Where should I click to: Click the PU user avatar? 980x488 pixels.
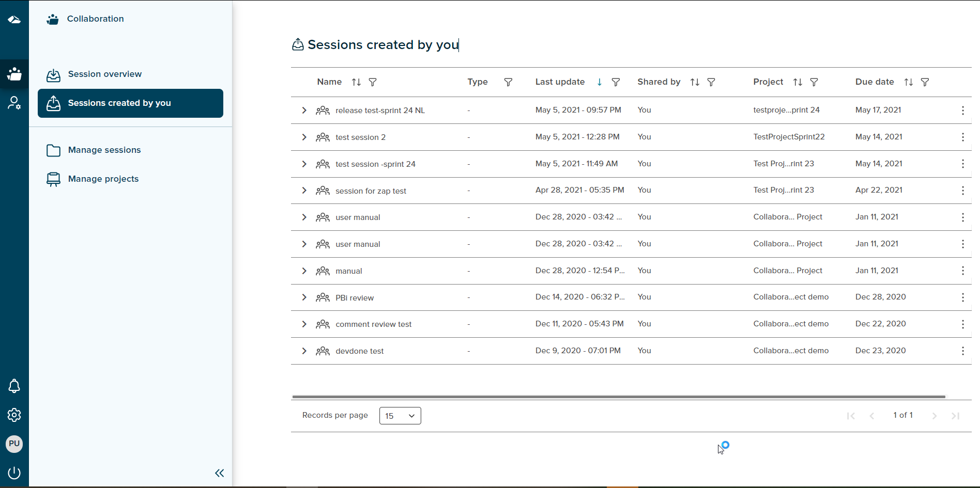14,444
